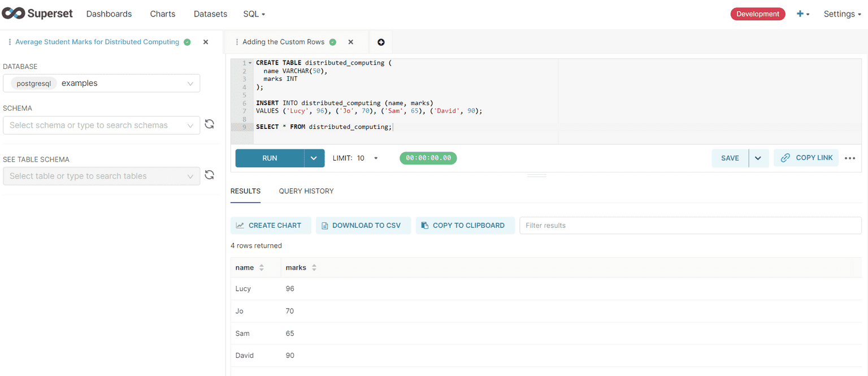The image size is (868, 376).
Task: Open the ellipsis menu next to Copy Link
Action: 850,158
